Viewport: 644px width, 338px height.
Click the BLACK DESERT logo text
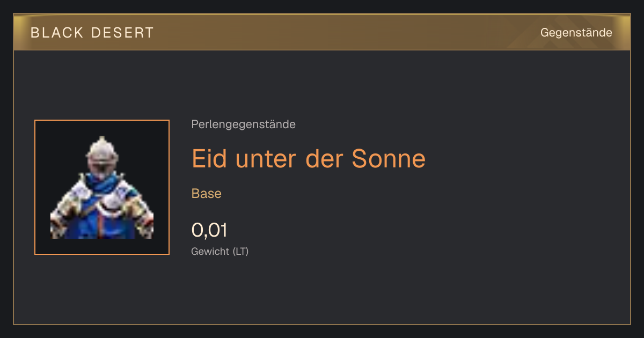pos(92,33)
